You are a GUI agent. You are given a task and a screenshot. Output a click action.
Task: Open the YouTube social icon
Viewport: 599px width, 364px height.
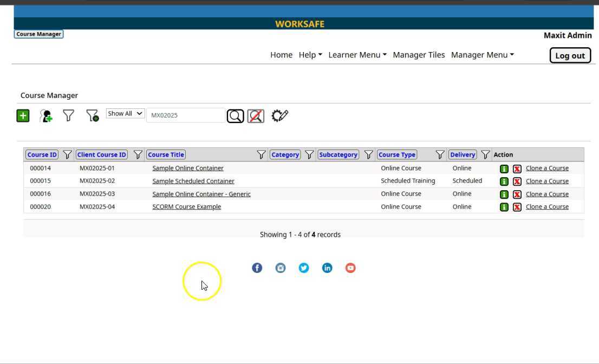tap(350, 268)
